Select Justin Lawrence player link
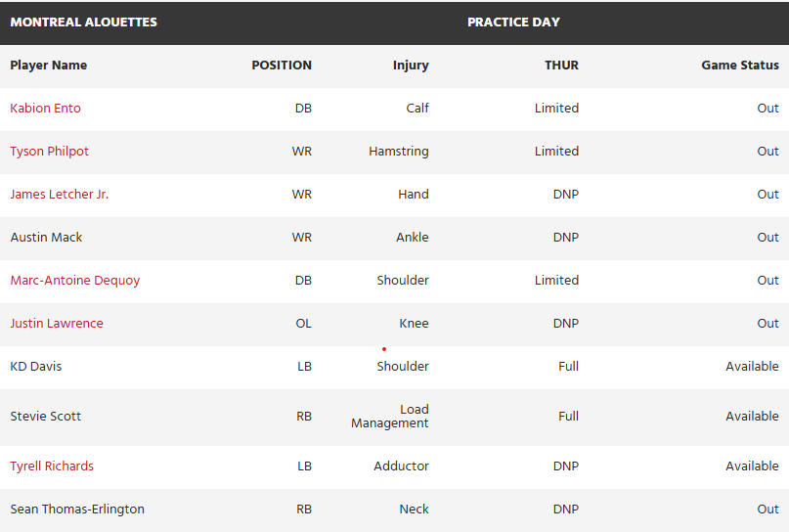The width and height of the screenshot is (789, 532). 56,324
